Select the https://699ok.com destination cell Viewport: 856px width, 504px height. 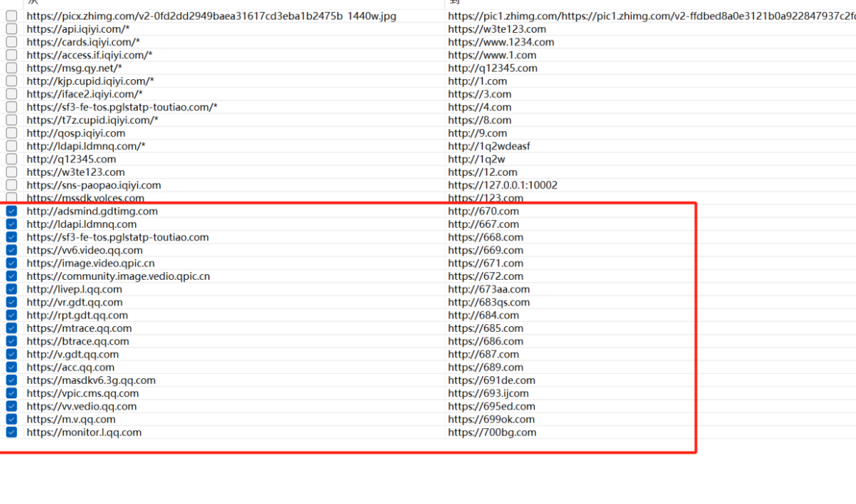492,420
